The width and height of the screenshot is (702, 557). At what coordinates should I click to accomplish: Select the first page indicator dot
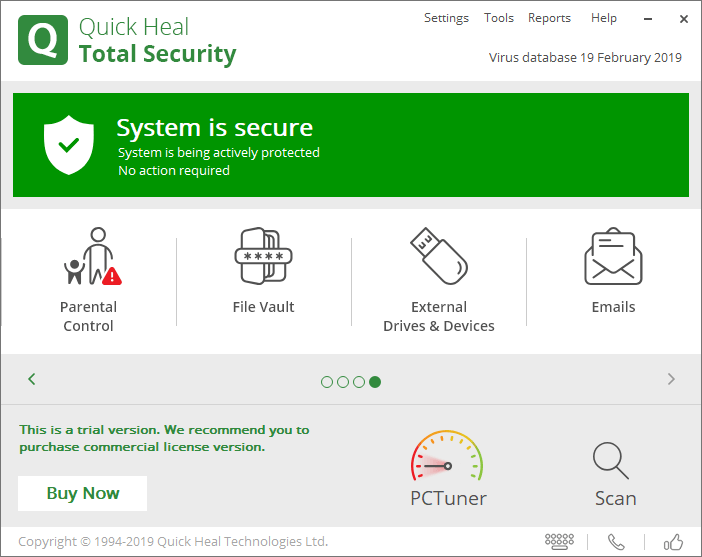click(x=327, y=382)
